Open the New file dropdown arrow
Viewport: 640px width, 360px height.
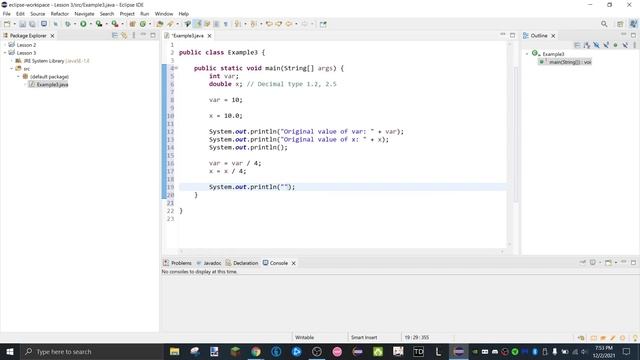pos(14,24)
